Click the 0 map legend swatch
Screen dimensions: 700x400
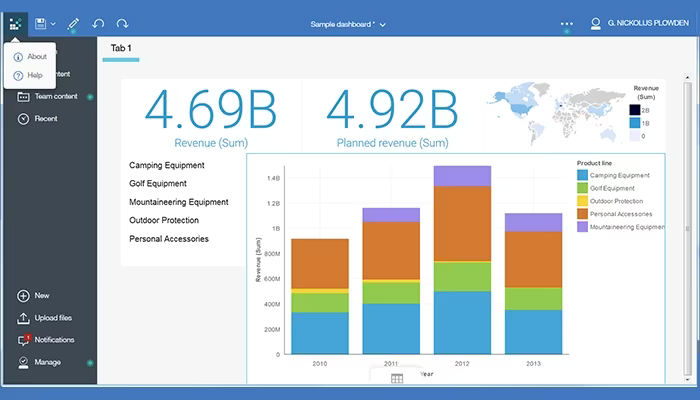[635, 136]
